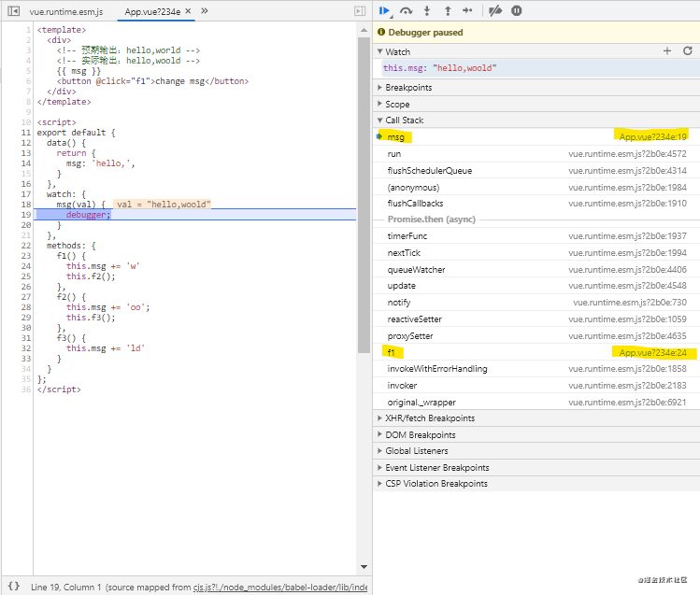Viewport: 700px width, 595px height.
Task: Expand the Scope section
Action: pyautogui.click(x=397, y=104)
